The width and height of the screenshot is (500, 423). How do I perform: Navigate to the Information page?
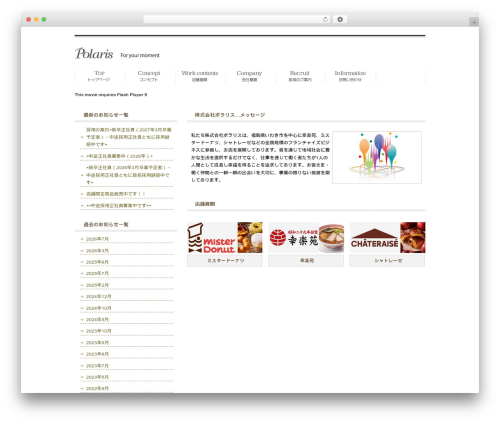pos(350,76)
